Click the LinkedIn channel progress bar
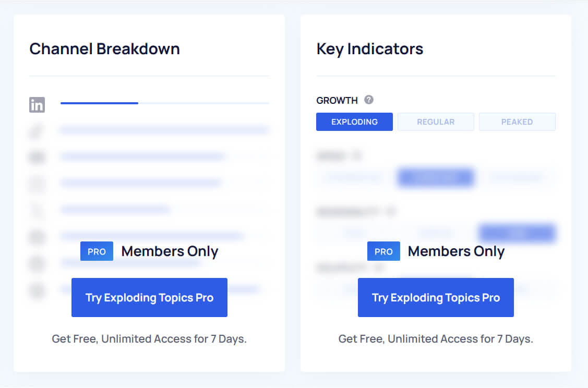 164,103
